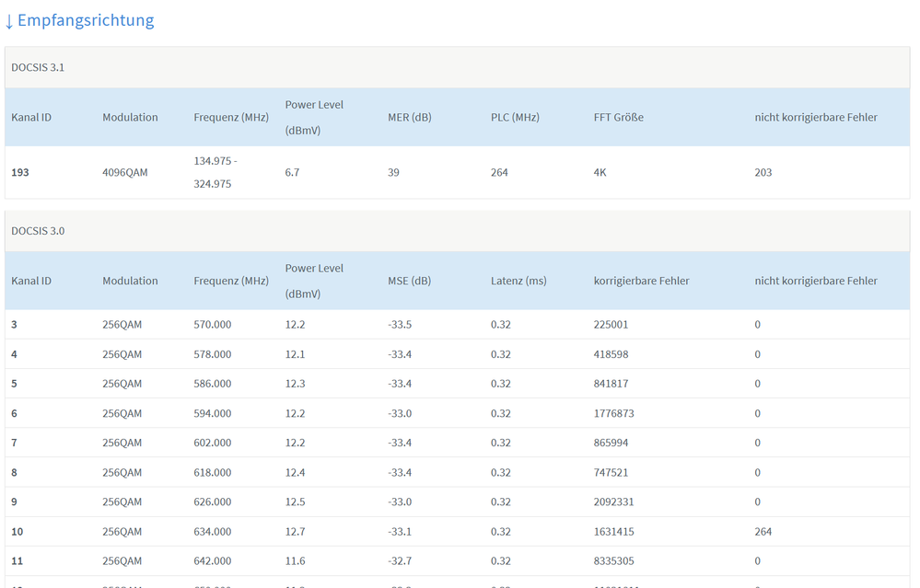The height and width of the screenshot is (588, 920).
Task: Click the down arrow icon before Empfangsrichtung
Action: 9,20
